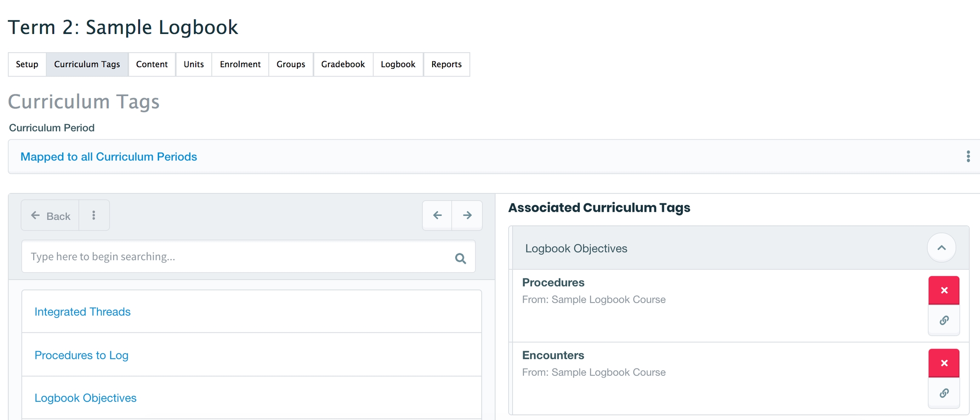Viewport: 980px width, 420px height.
Task: Open the Reports tab
Action: click(446, 64)
